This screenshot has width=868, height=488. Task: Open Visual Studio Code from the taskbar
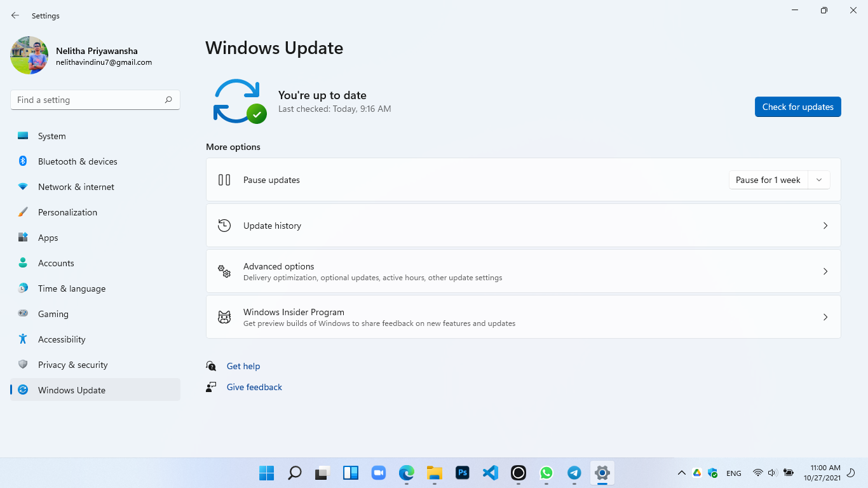point(491,473)
